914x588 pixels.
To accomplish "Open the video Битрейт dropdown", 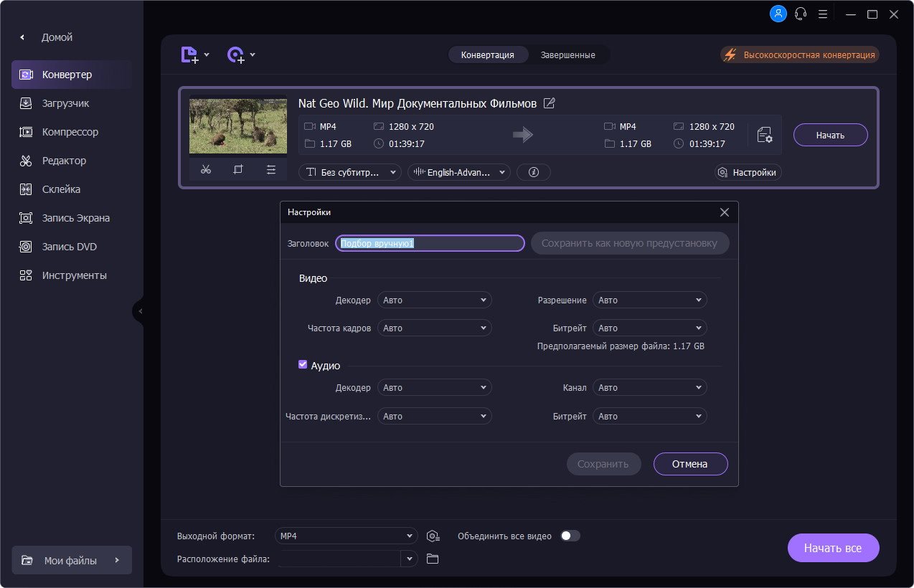I will (650, 328).
